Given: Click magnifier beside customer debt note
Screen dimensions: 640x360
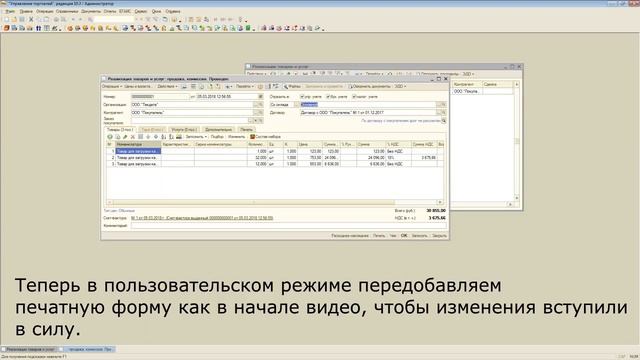Looking at the screenshot, I should click(x=444, y=121).
